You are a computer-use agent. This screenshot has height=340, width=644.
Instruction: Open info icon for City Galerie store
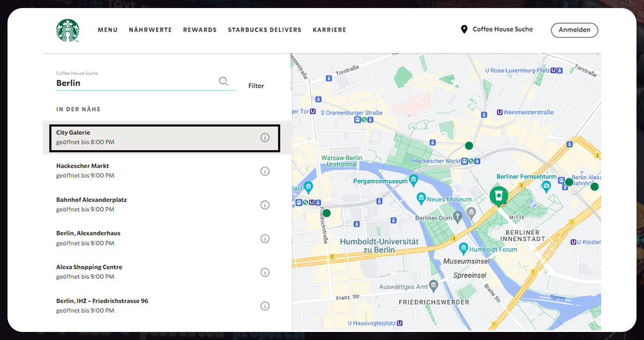click(x=265, y=137)
